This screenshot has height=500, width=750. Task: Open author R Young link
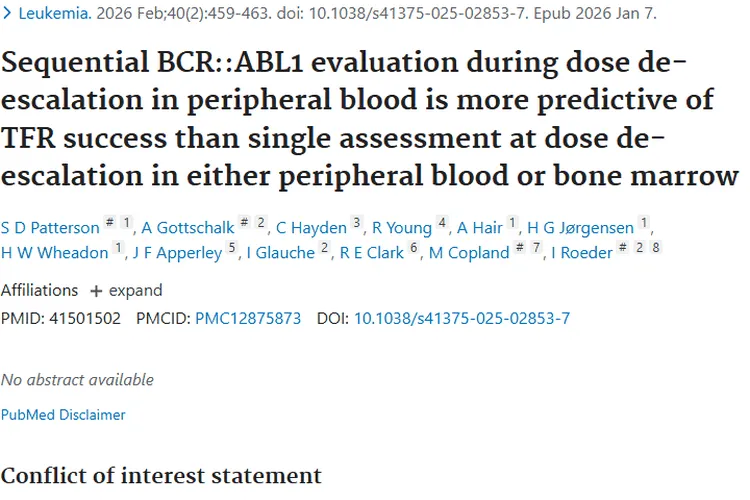click(x=402, y=228)
